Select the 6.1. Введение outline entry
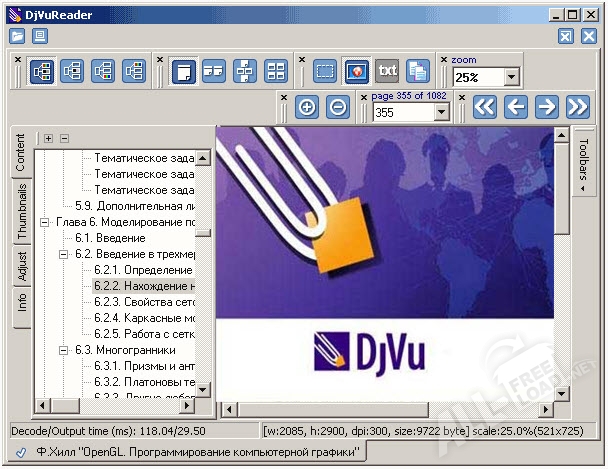Image resolution: width=608 pixels, height=469 pixels. click(110, 238)
